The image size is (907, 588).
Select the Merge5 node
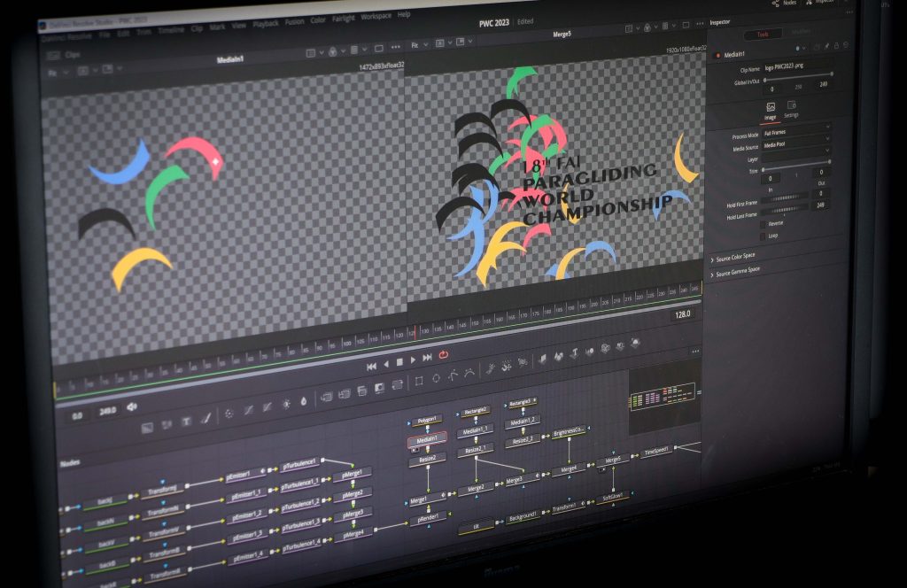613,460
